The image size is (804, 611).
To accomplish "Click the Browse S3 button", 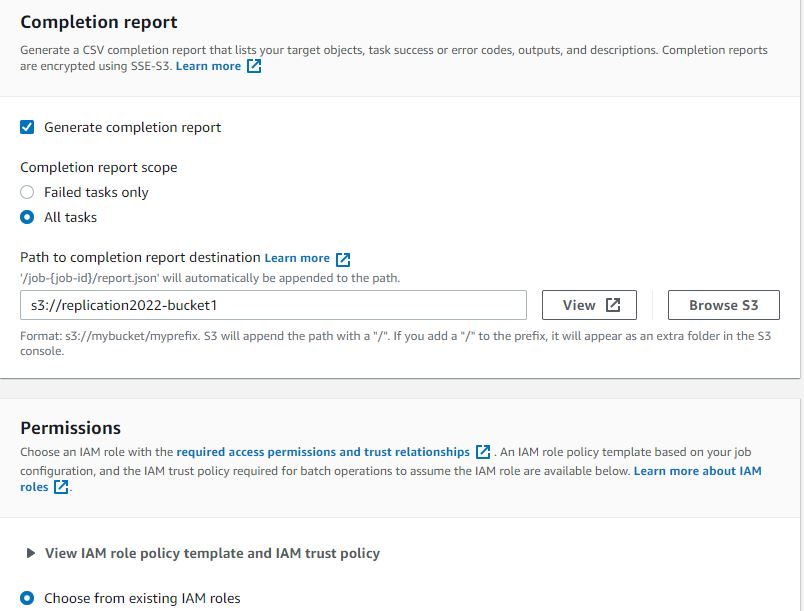I will (723, 305).
